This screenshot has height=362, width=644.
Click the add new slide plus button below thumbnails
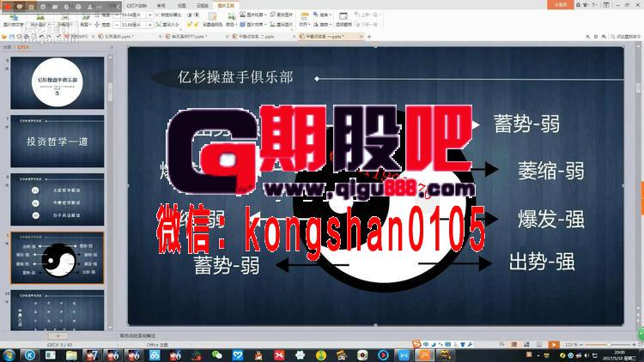click(58, 335)
